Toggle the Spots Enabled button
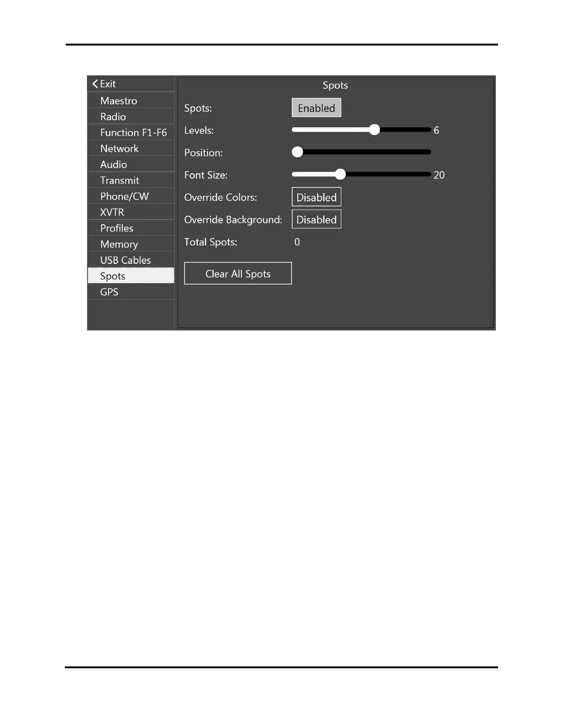 [x=316, y=108]
